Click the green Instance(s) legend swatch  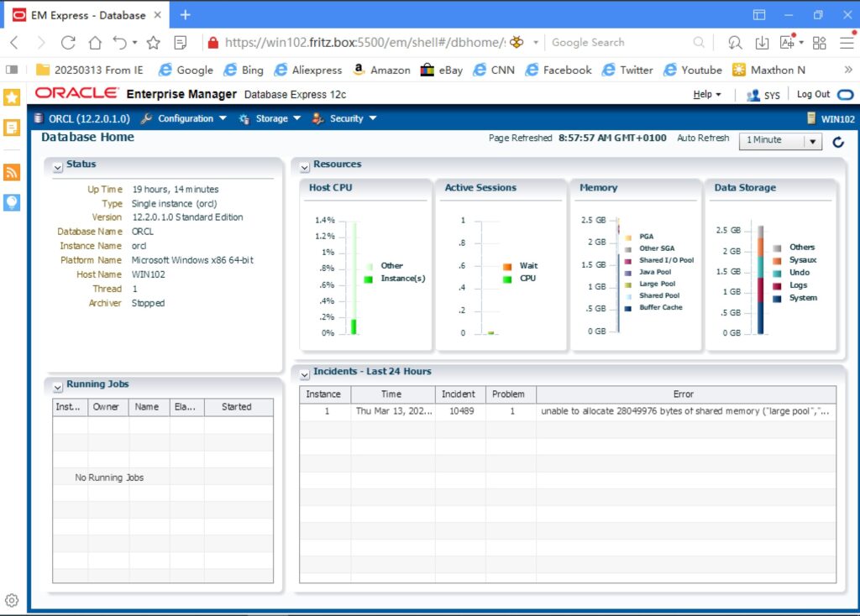369,279
